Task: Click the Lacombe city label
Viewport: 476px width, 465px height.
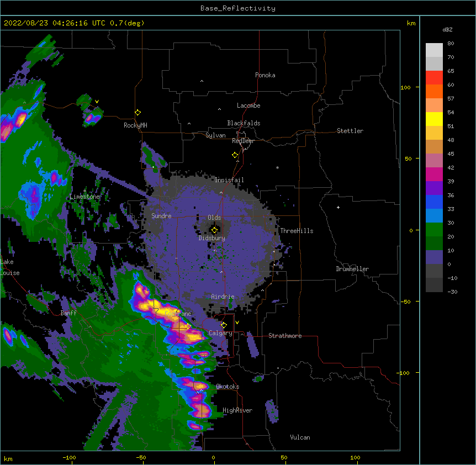Action: click(248, 105)
